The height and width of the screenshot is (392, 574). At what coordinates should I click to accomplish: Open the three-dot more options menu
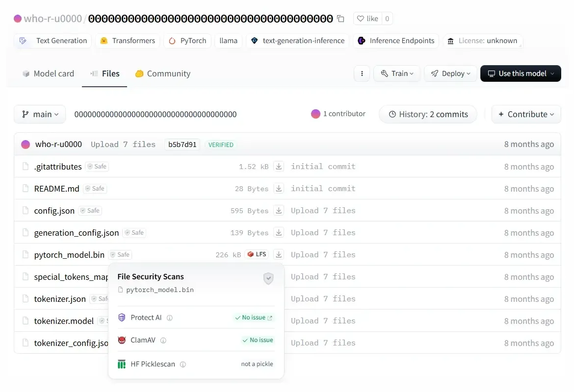point(362,73)
